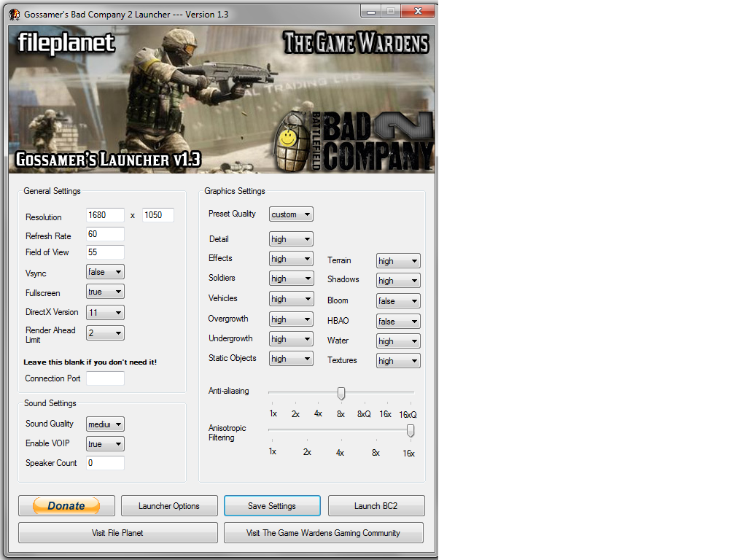Click the launcher app icon in title bar

[x=14, y=15]
